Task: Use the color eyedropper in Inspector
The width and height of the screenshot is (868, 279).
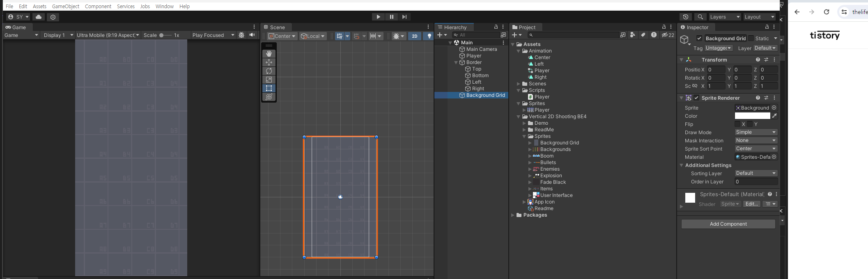Action: [x=774, y=116]
